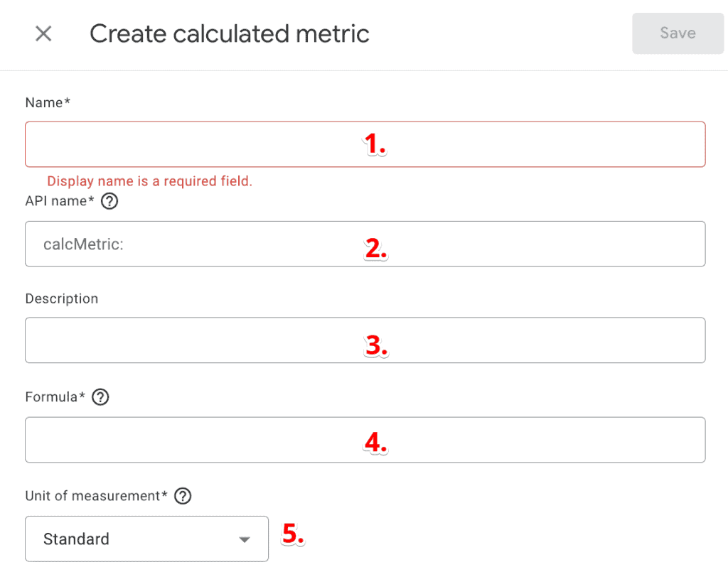Click the Save button
The image size is (728, 572).
[677, 33]
